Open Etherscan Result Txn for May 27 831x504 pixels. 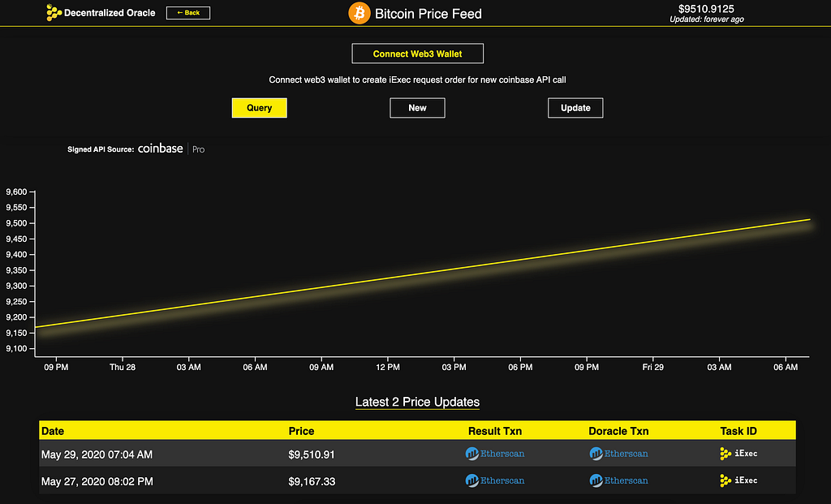(495, 480)
